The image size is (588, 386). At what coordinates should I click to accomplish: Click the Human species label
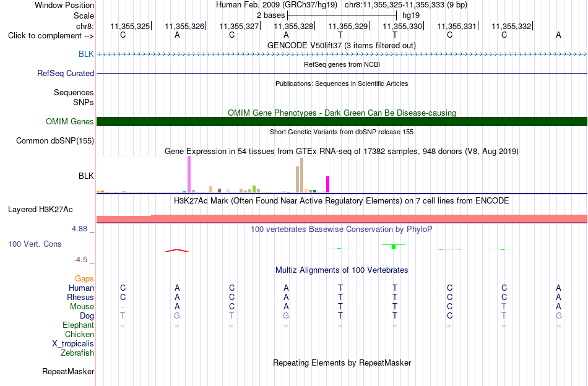pos(81,288)
